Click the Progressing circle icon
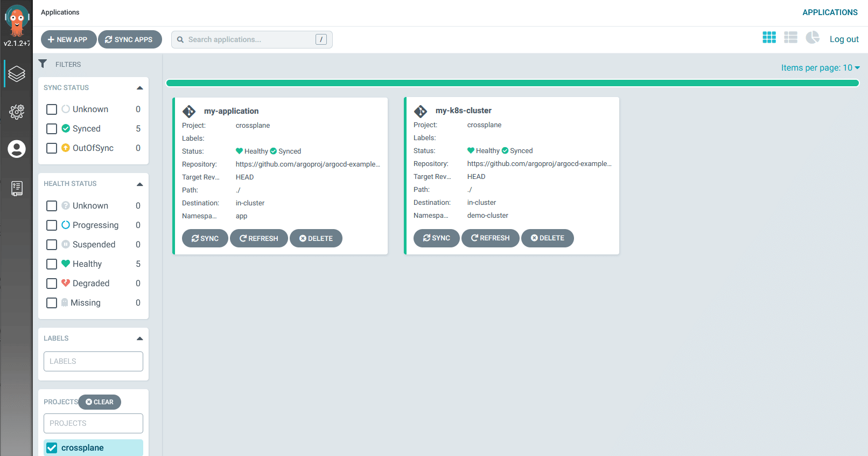Image resolution: width=868 pixels, height=456 pixels. (x=66, y=225)
